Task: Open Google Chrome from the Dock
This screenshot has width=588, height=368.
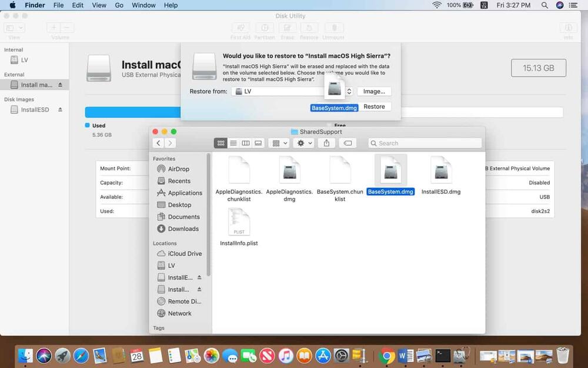Action: tap(386, 355)
